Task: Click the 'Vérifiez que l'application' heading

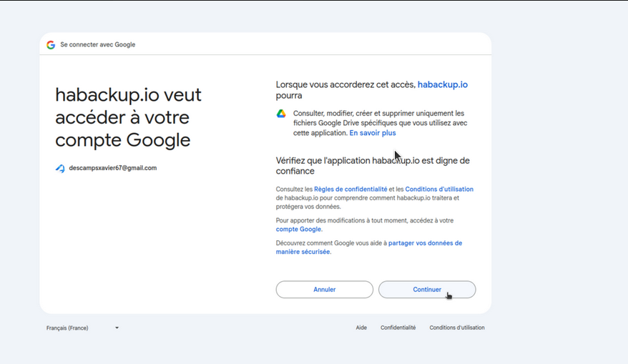Action: point(373,166)
